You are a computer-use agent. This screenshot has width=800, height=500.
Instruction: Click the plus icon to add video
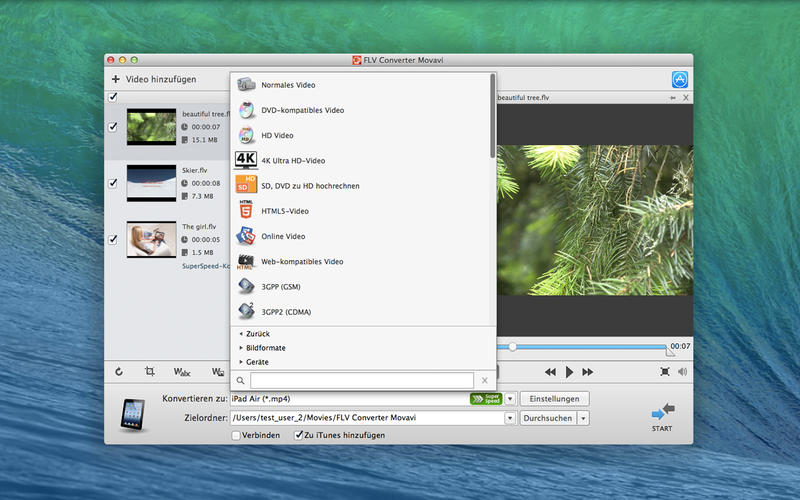click(x=116, y=79)
